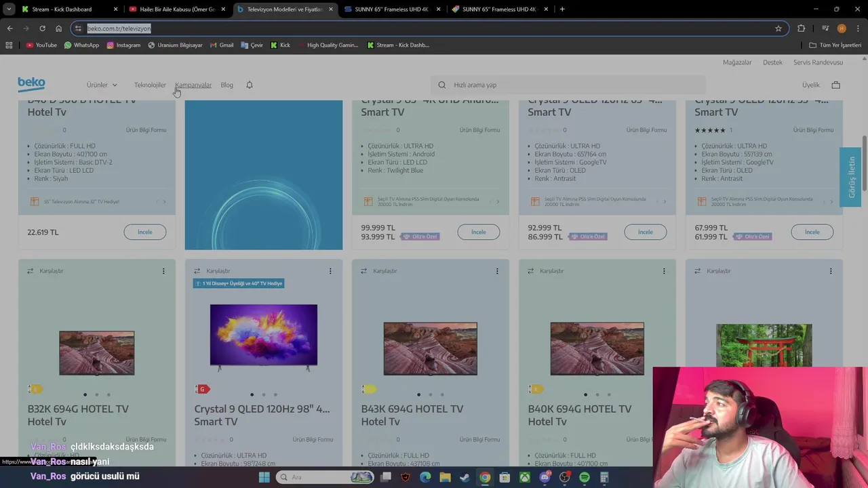This screenshot has height=488, width=868.
Task: Click the Beko logo
Action: (x=31, y=84)
